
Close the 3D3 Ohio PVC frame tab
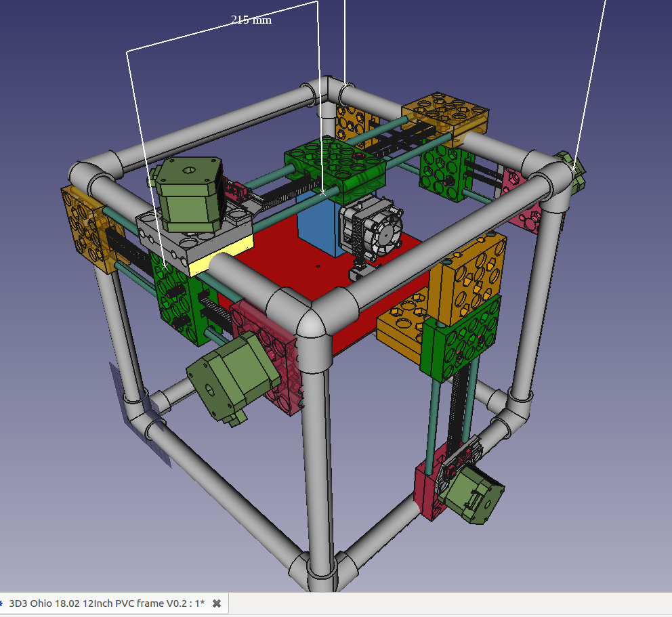[x=217, y=603]
